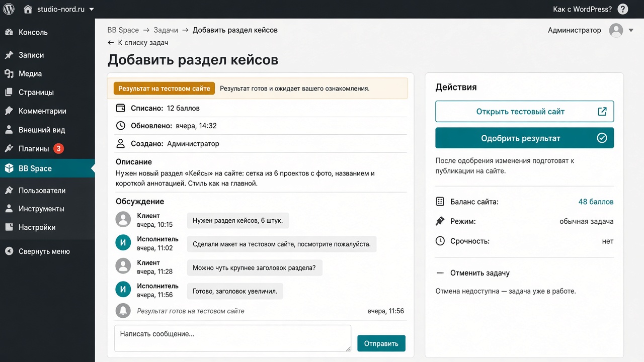
Task: Approve the result with Одобрить результат
Action: (x=524, y=138)
